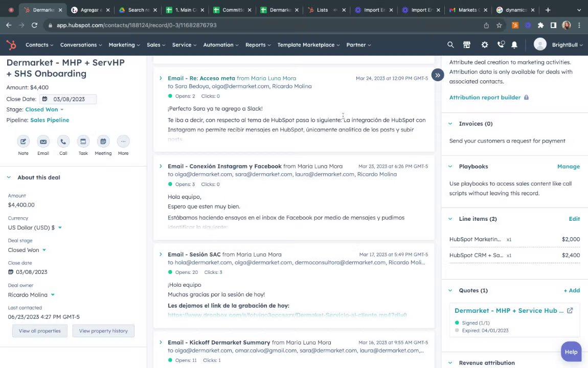Open a new browser tab

tap(548, 10)
